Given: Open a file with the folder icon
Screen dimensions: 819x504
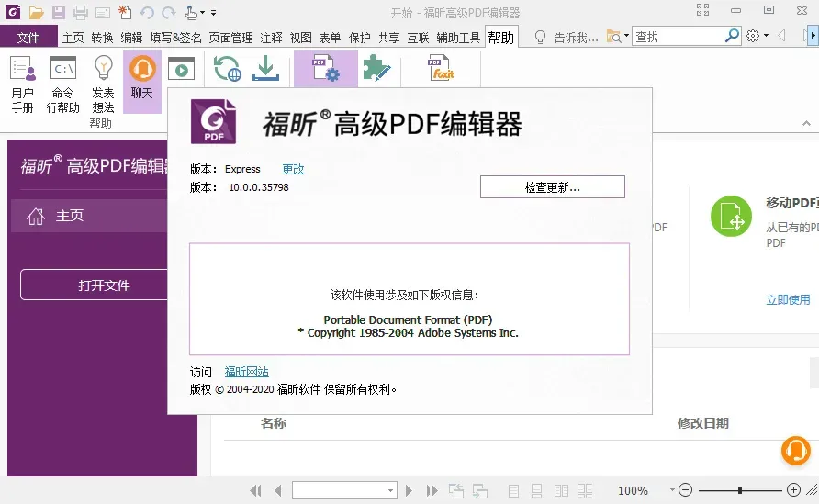Looking at the screenshot, I should click(x=36, y=12).
